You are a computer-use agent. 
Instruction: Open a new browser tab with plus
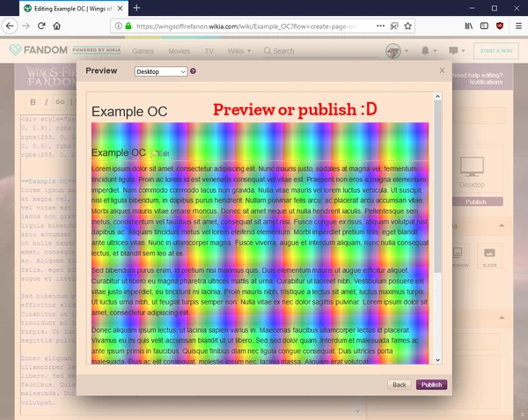click(136, 8)
